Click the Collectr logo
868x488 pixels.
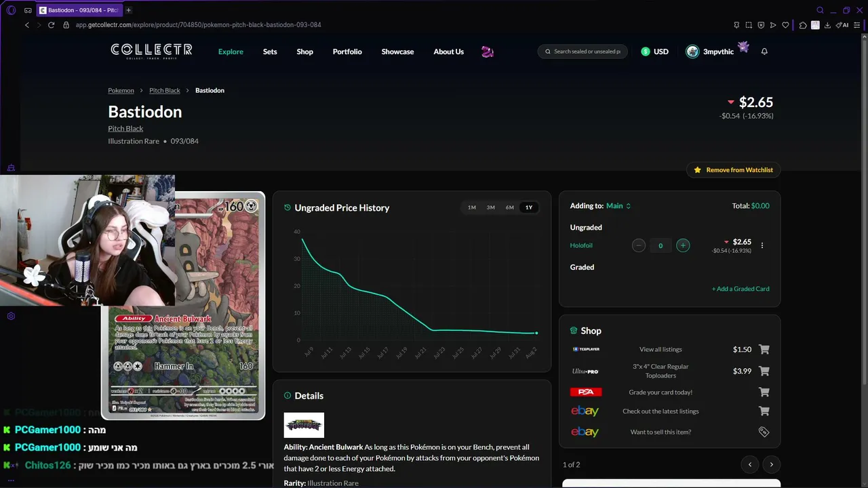[151, 51]
